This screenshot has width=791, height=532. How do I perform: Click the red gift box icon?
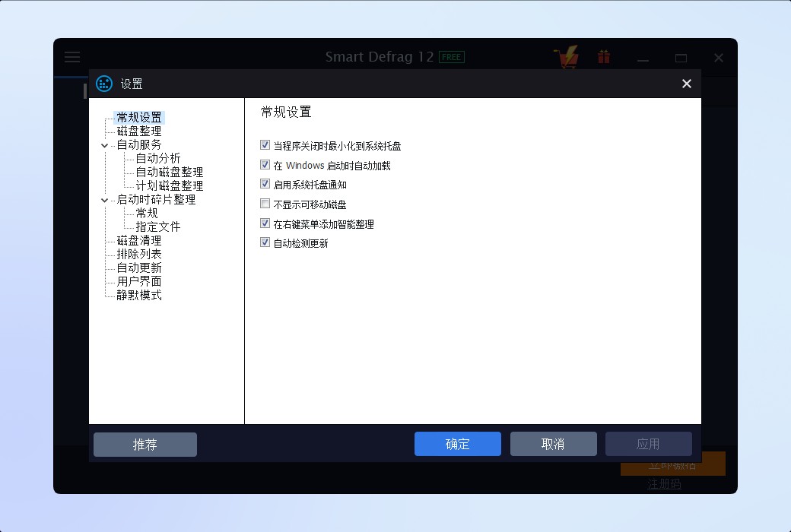pos(604,56)
